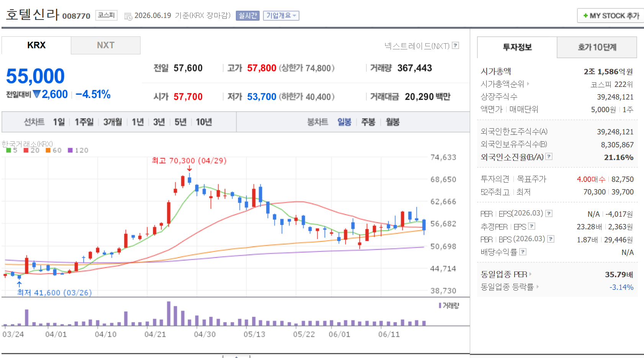Viewport: 644px width, 358px height.
Task: Show the 3년 line chart
Action: pyautogui.click(x=159, y=122)
